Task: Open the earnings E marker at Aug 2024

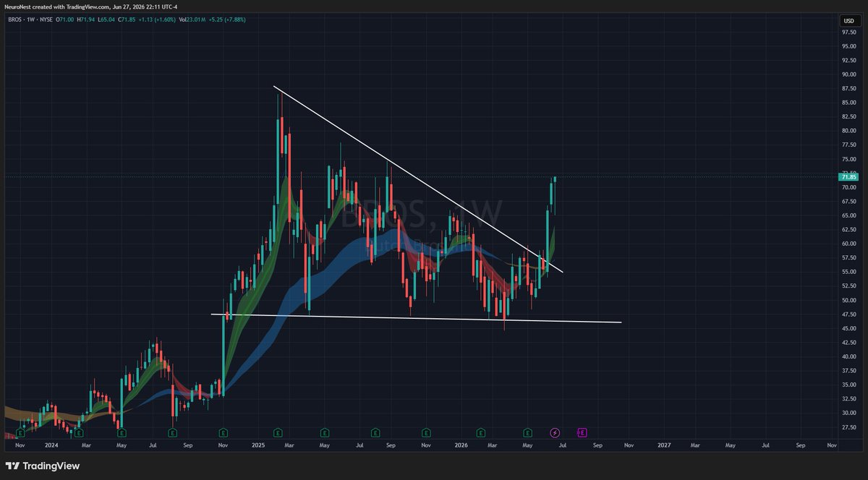Action: tap(172, 432)
